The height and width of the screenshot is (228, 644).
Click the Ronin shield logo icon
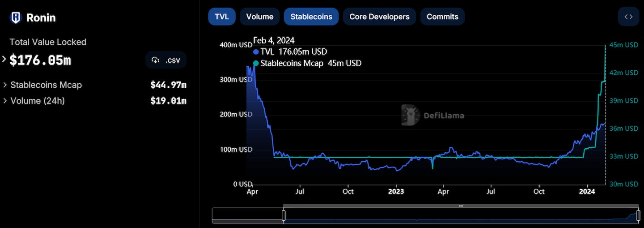click(x=16, y=18)
